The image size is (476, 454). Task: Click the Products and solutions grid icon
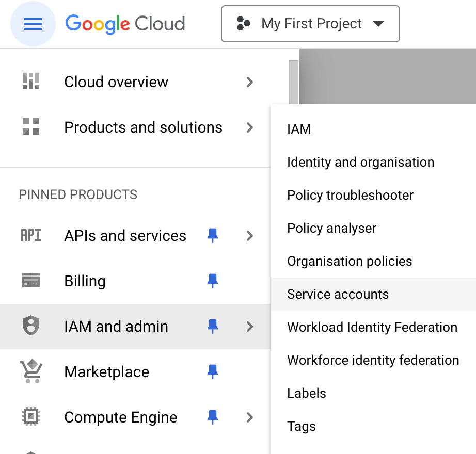tap(31, 127)
